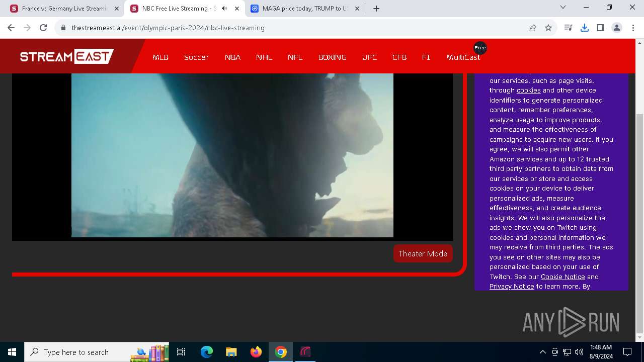The height and width of the screenshot is (362, 644).
Task: Open the NHL section
Action: click(x=264, y=57)
